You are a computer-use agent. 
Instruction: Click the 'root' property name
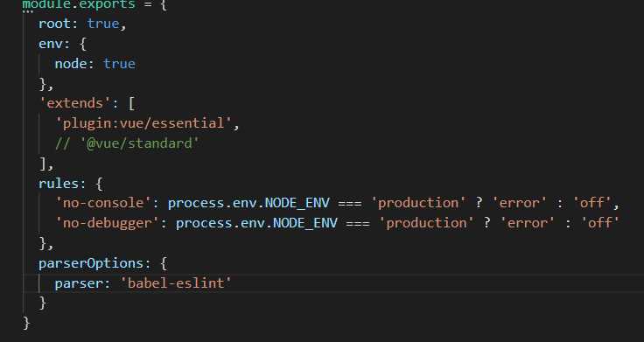tap(54, 24)
